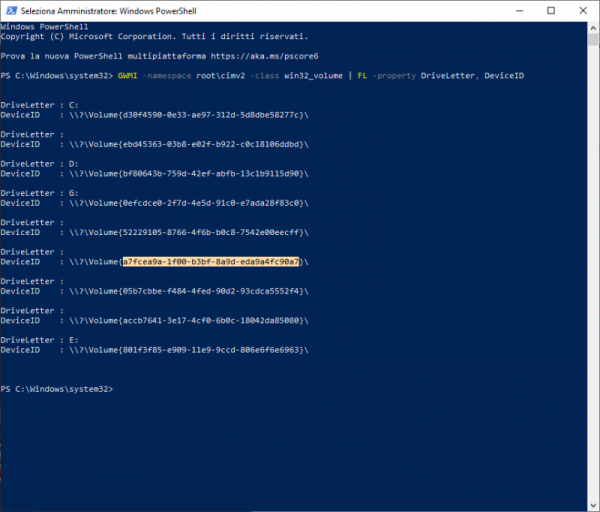Maximize the PowerShell window

[551, 11]
